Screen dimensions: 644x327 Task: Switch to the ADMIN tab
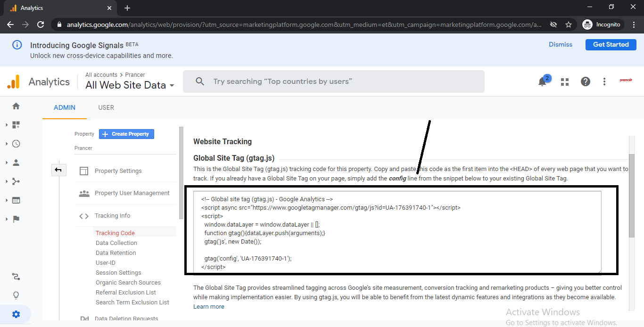[65, 107]
